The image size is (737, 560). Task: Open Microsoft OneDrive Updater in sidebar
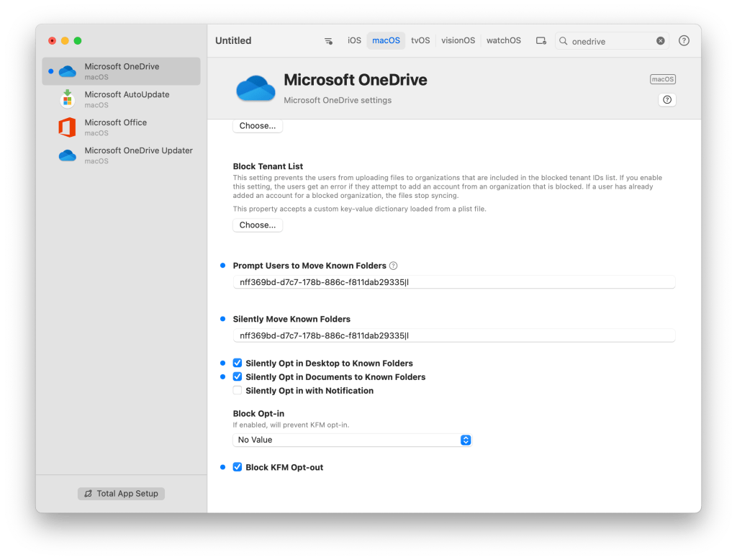pos(138,155)
